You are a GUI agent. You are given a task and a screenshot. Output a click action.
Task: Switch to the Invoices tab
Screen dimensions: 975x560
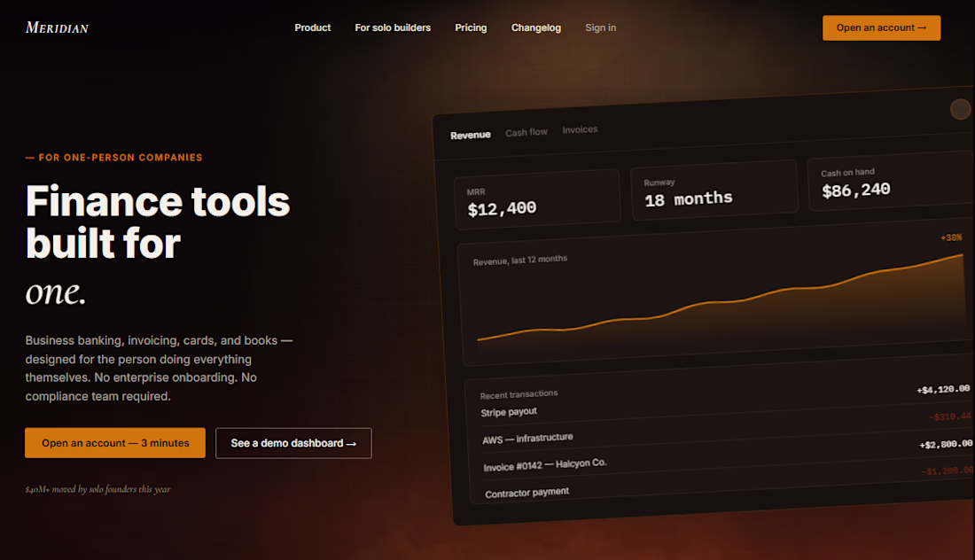tap(580, 129)
